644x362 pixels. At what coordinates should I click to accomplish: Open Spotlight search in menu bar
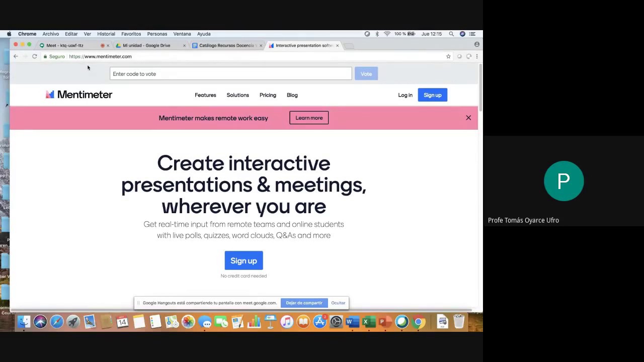(451, 34)
